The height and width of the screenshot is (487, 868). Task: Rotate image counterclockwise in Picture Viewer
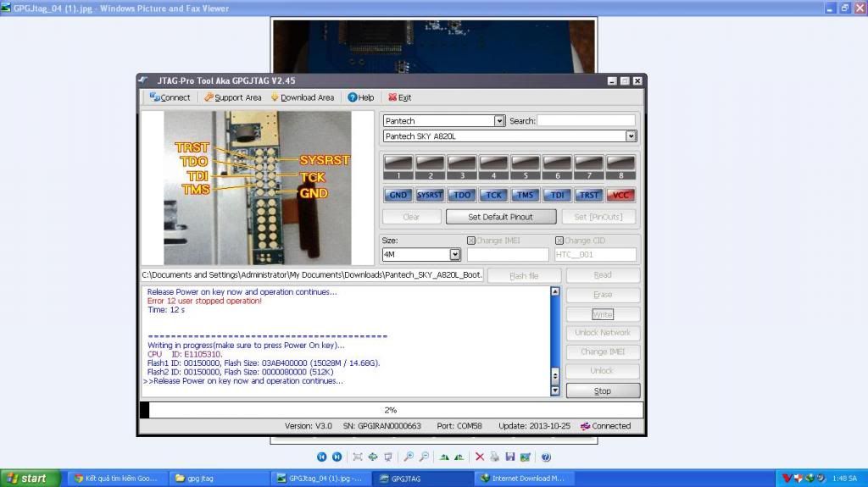tap(459, 457)
